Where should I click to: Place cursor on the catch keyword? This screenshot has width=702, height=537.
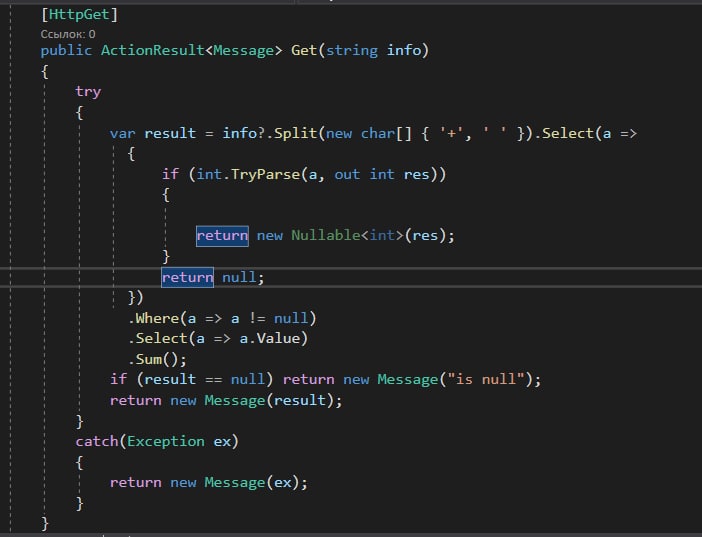pos(97,442)
